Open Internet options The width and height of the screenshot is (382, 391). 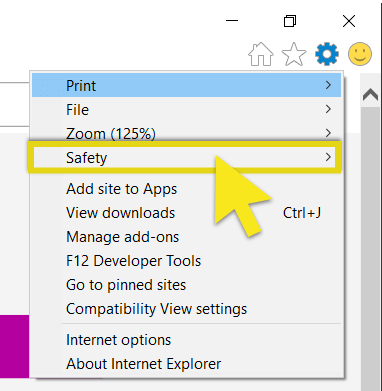186,340
